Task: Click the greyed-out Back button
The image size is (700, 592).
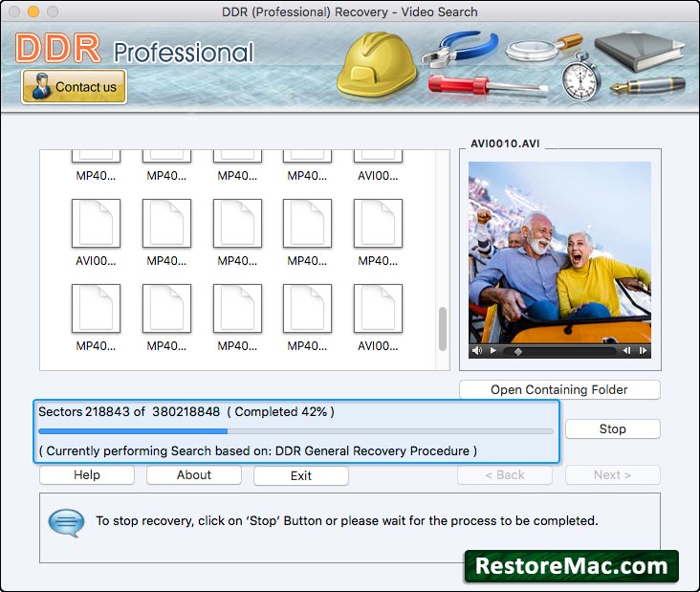Action: coord(505,475)
